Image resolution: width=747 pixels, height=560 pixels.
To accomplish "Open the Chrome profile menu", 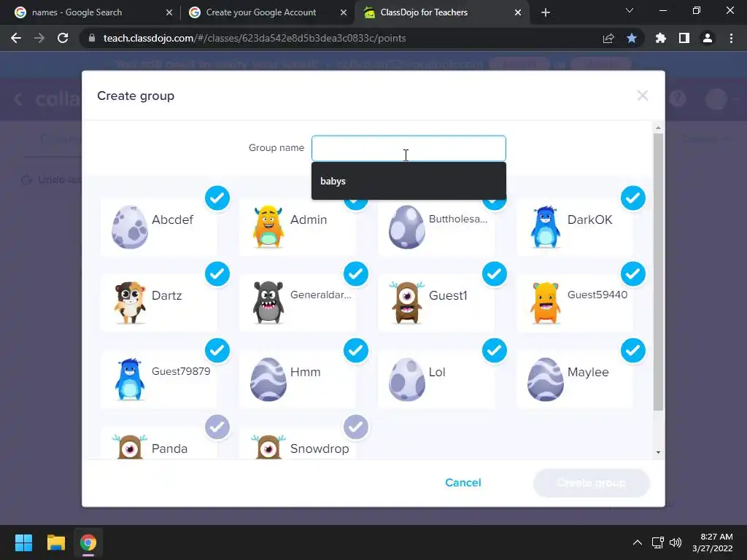I will point(708,38).
